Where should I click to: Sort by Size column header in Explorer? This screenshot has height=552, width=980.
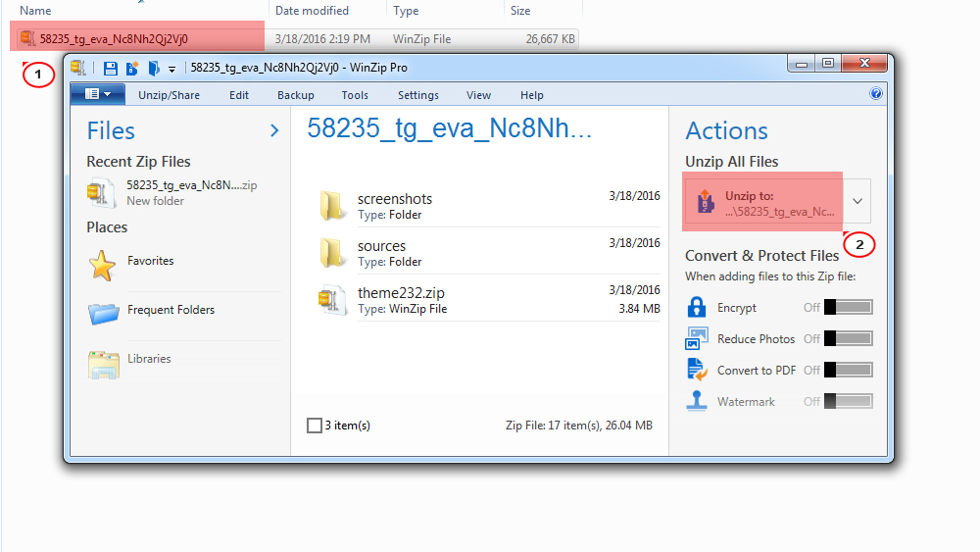520,11
